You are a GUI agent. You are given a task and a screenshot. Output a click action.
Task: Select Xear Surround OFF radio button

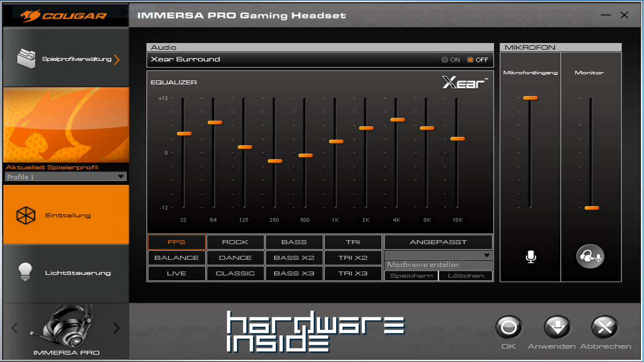(x=470, y=60)
